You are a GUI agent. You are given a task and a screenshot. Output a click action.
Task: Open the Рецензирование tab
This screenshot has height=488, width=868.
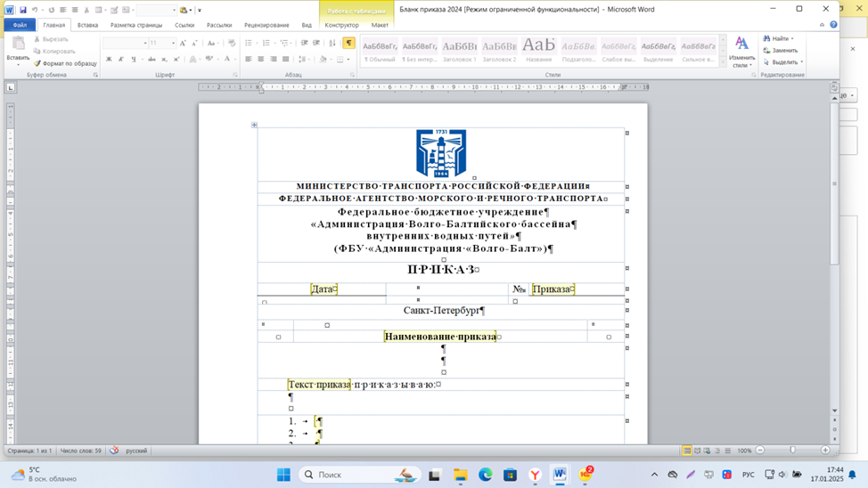click(266, 25)
